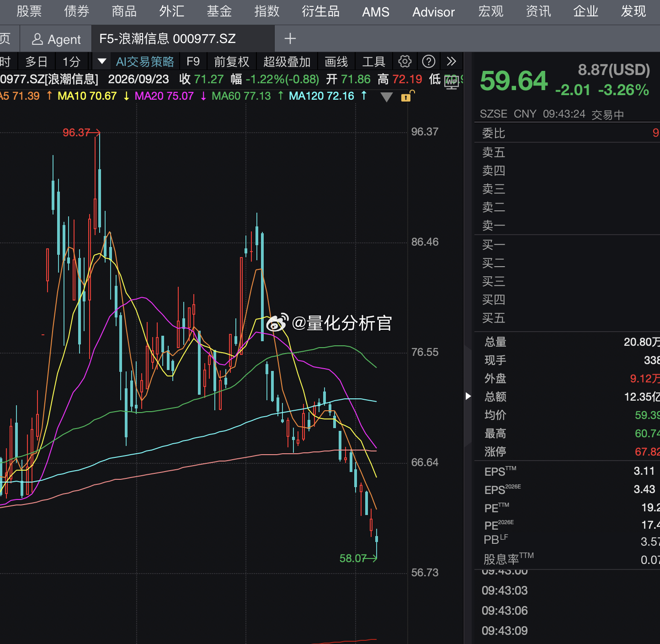Select the 多日 chart period
Image resolution: width=660 pixels, height=644 pixels.
coord(37,62)
